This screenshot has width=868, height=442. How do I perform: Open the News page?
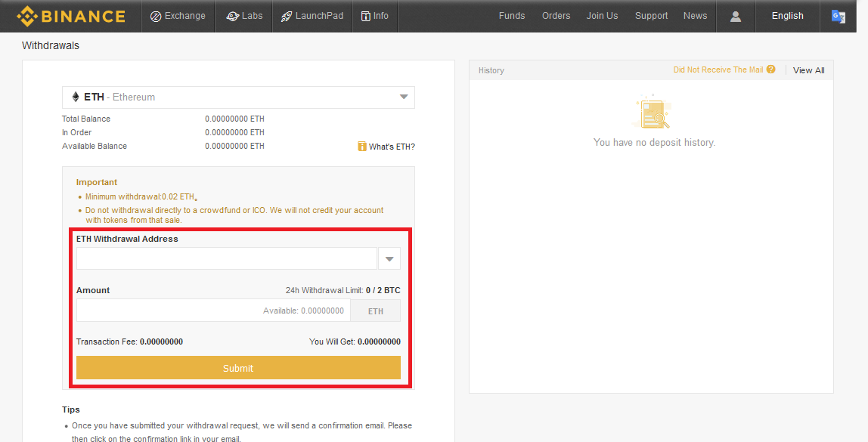(695, 16)
